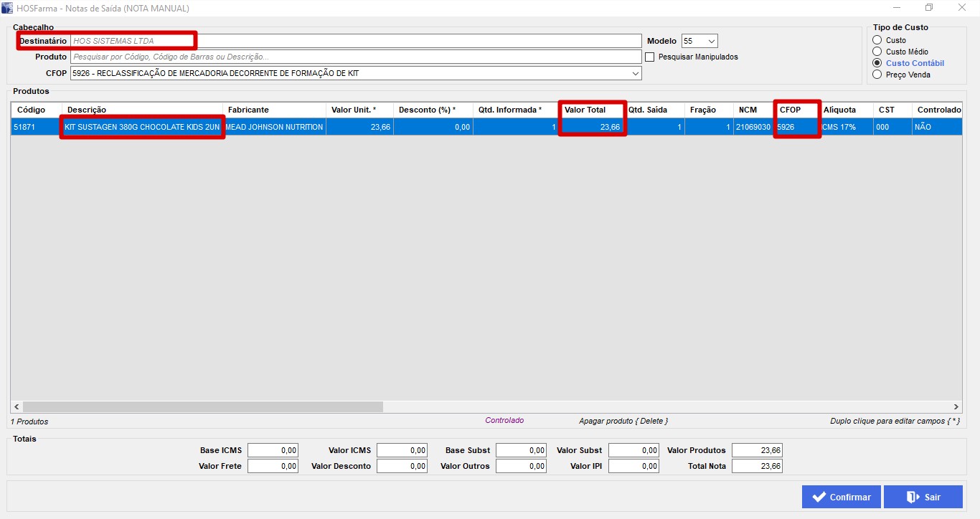Enable the Pesquisar Manipulados checkbox

point(650,57)
